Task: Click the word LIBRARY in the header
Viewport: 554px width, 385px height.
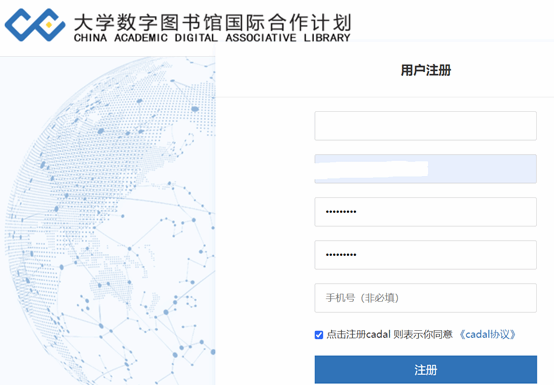Action: click(327, 37)
